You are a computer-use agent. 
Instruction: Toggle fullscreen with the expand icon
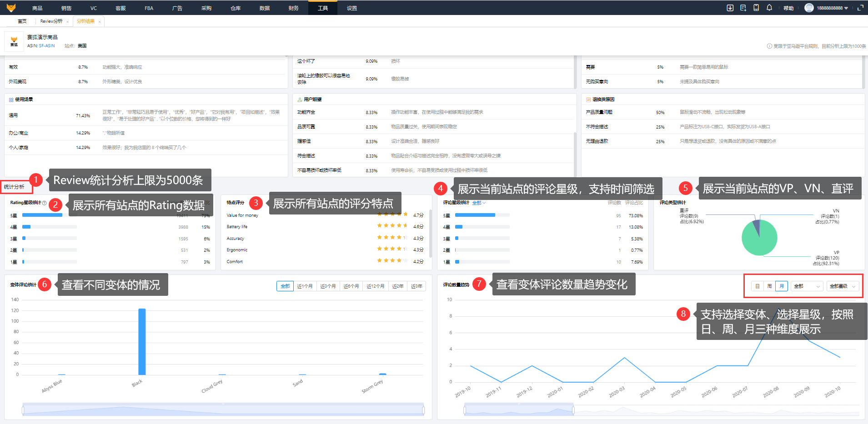[860, 8]
